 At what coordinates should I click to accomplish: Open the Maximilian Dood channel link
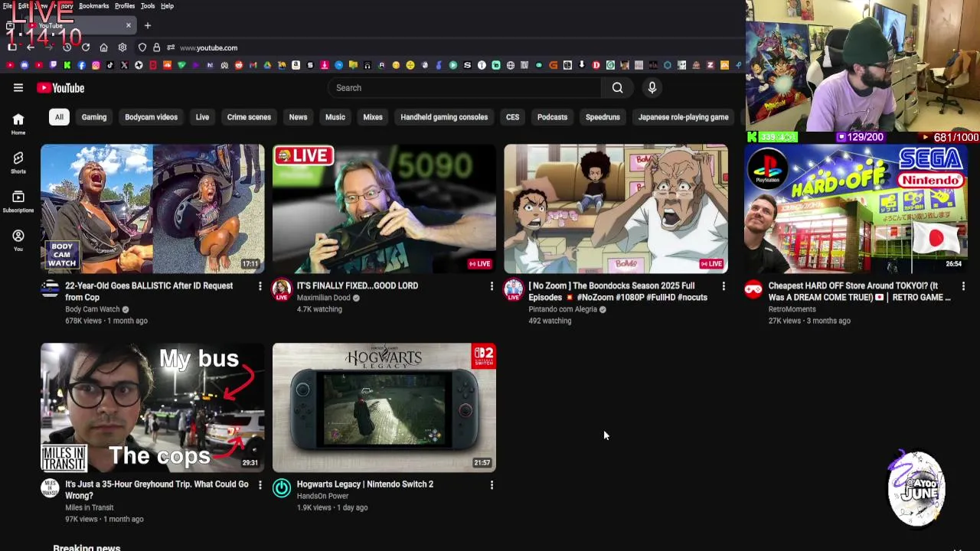click(x=323, y=298)
